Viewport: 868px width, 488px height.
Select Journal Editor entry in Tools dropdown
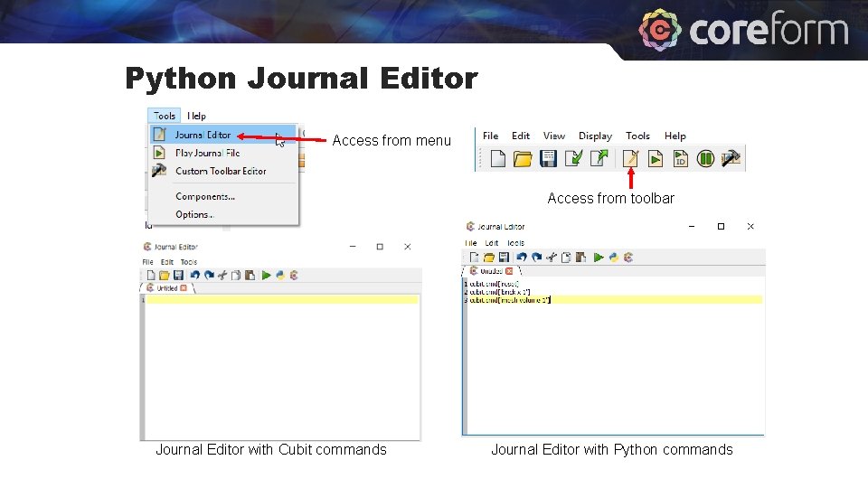223,135
